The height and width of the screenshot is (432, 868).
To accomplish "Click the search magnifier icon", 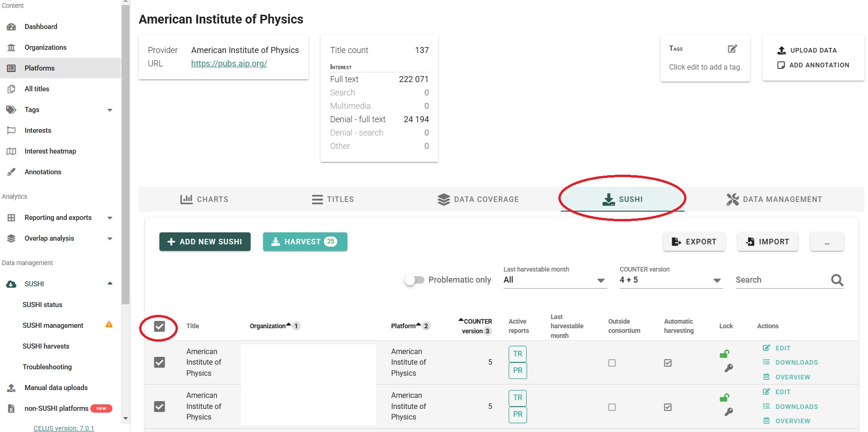I will pyautogui.click(x=837, y=280).
